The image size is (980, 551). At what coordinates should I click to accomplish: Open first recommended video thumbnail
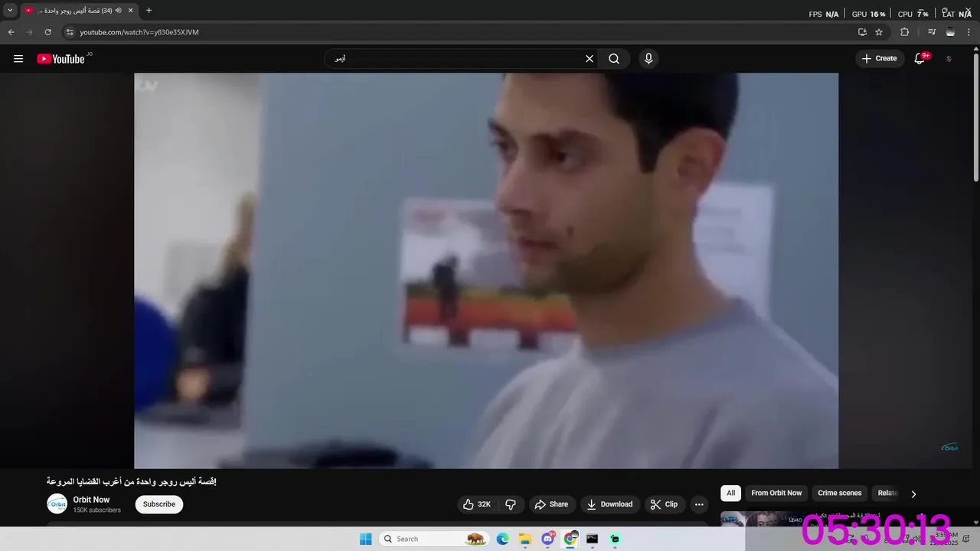coord(762,519)
